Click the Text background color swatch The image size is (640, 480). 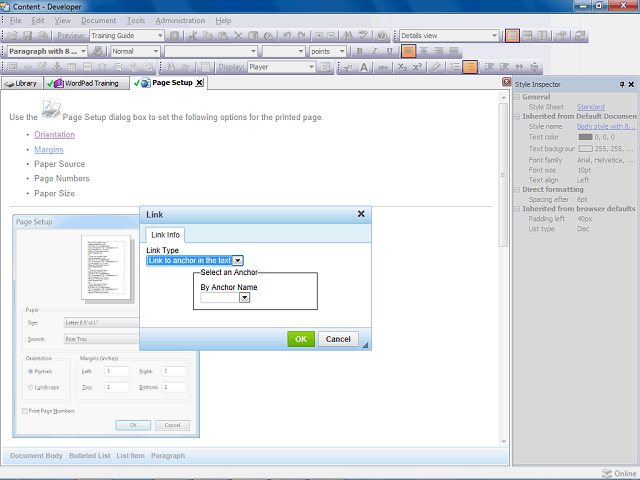pos(585,149)
